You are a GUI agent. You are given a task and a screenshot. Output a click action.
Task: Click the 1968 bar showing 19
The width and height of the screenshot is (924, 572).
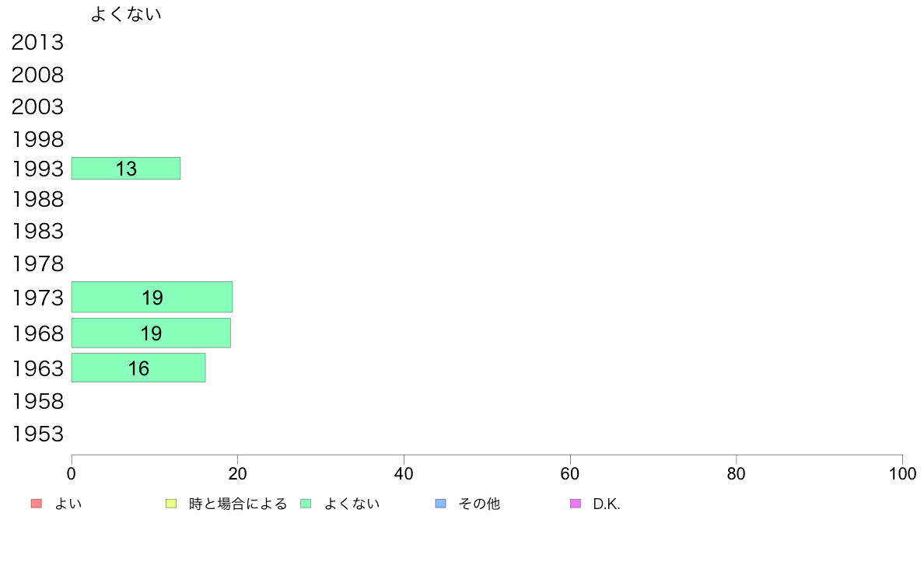pyautogui.click(x=151, y=333)
